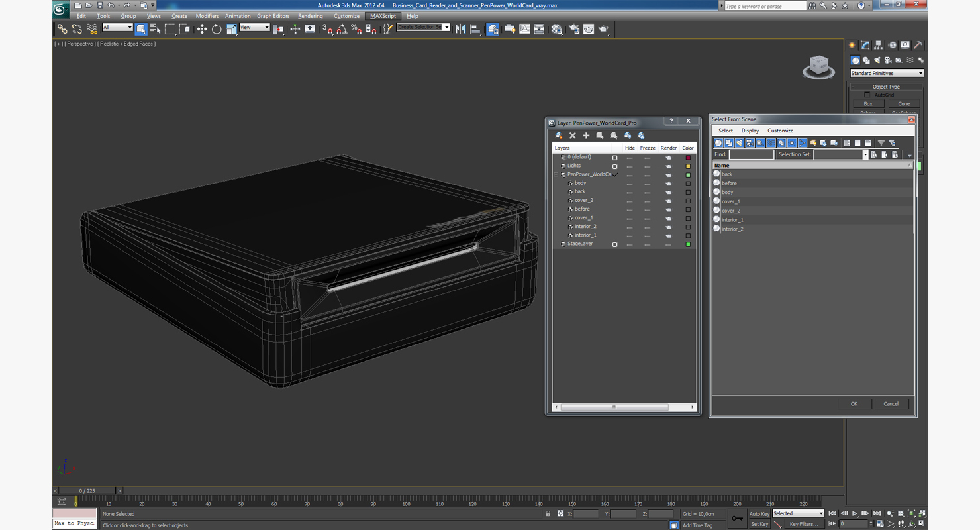
Task: Click the Delete layer X icon
Action: click(x=573, y=136)
